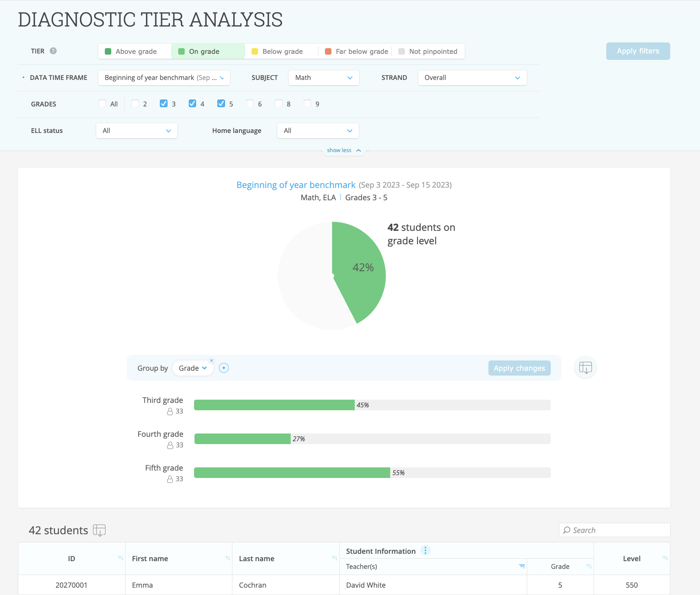Sort by Teacher(s) column icon
The width and height of the screenshot is (700, 595).
point(522,566)
